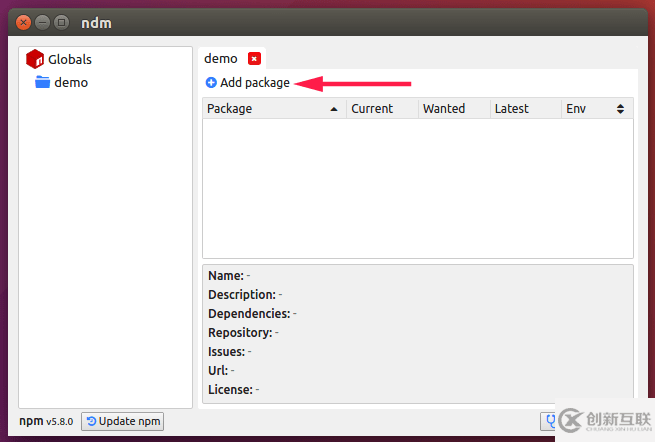Click the Wanted column header
This screenshot has height=442, width=655.
[x=444, y=109]
